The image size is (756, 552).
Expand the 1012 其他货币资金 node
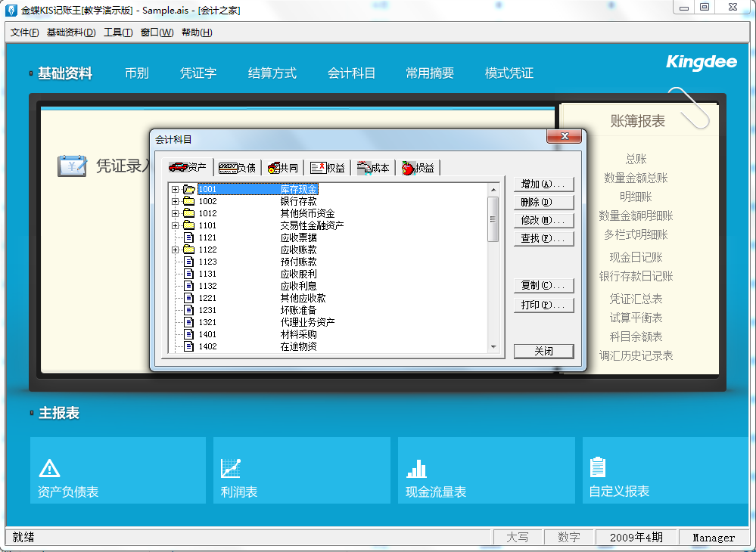coord(176,213)
